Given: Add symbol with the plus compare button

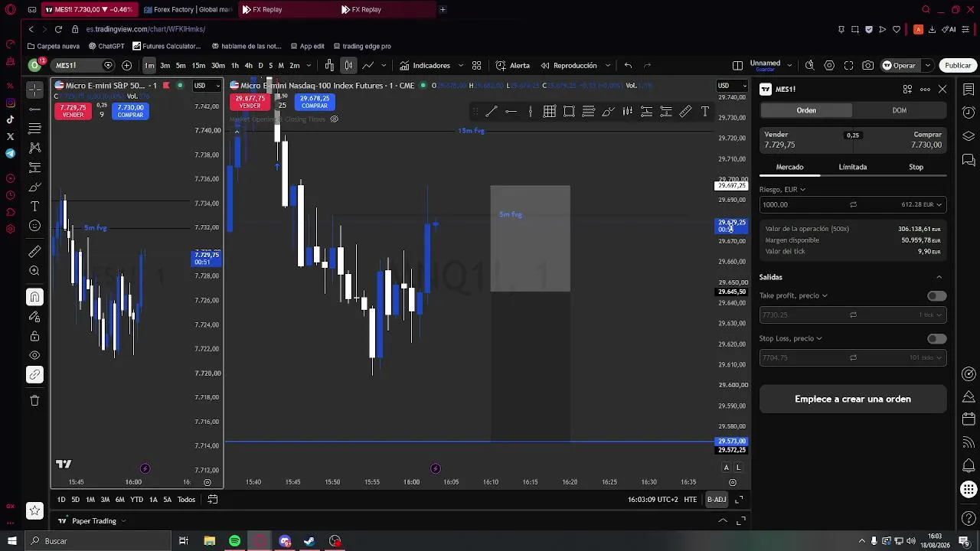Looking at the screenshot, I should tap(126, 66).
